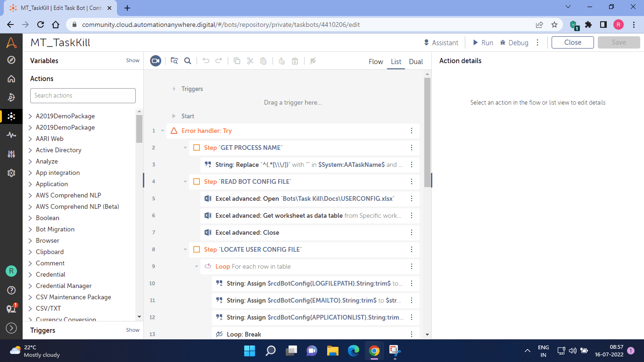Select the Excel advanced: Open action row
The height and width of the screenshot is (362, 644).
click(x=310, y=198)
